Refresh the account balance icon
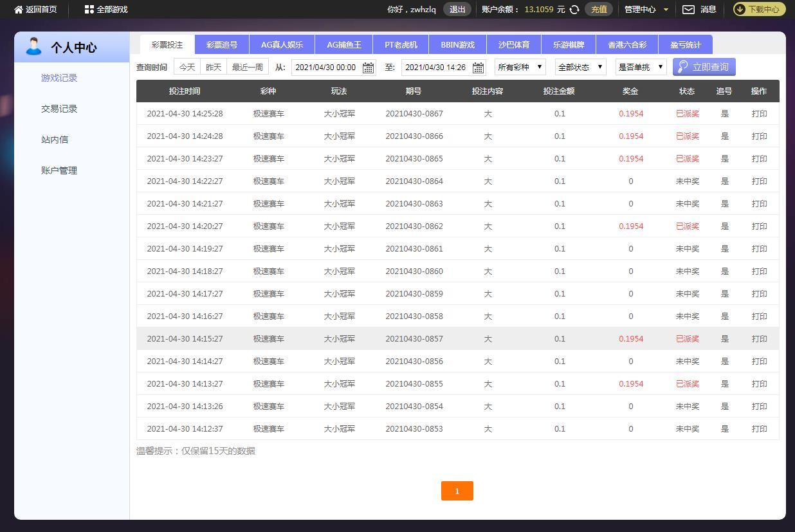Image resolution: width=795 pixels, height=532 pixels. 574,10
